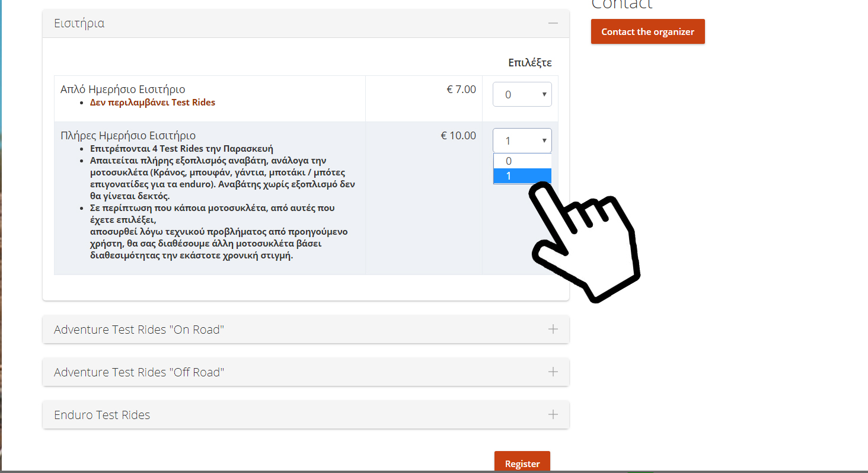Screen dimensions: 868x473
Task: Collapse the Εισιτήρια section minus icon
Action: point(553,23)
